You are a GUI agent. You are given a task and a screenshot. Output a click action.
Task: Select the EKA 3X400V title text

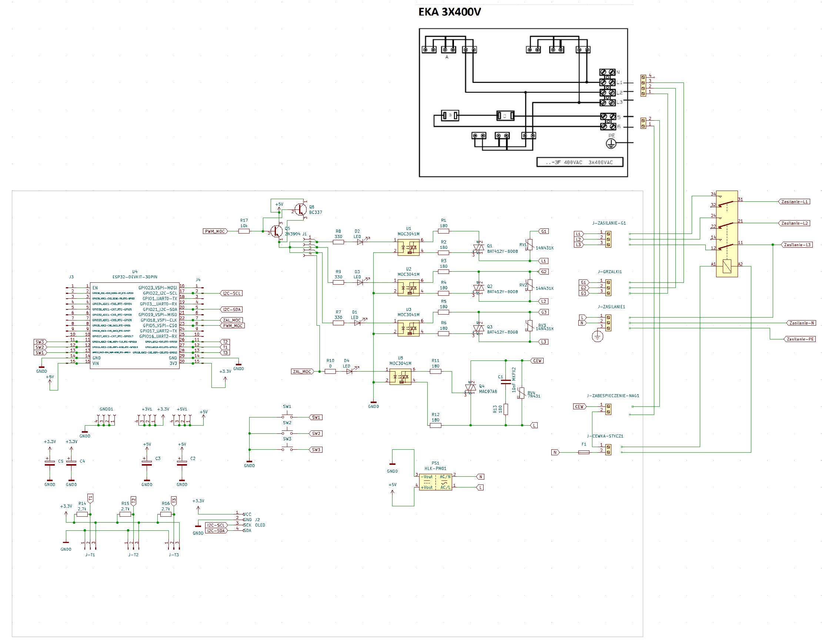(449, 12)
